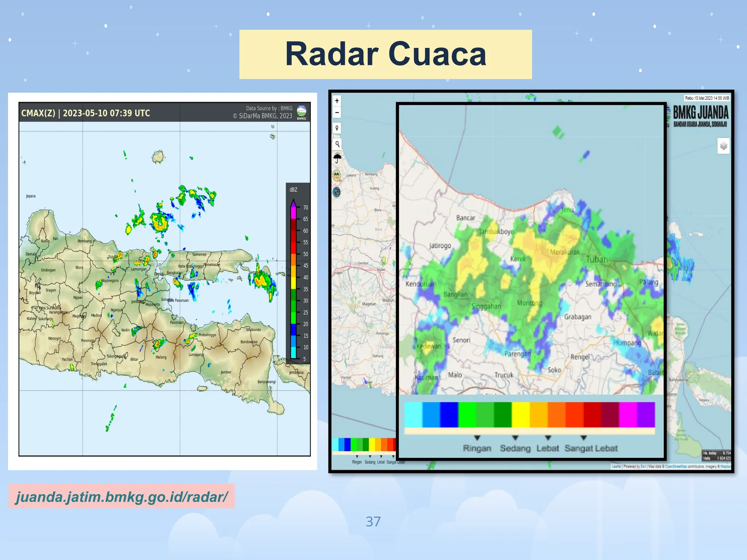Click the BMKG logo in radar header
Image resolution: width=747 pixels, height=560 pixels.
pyautogui.click(x=302, y=112)
